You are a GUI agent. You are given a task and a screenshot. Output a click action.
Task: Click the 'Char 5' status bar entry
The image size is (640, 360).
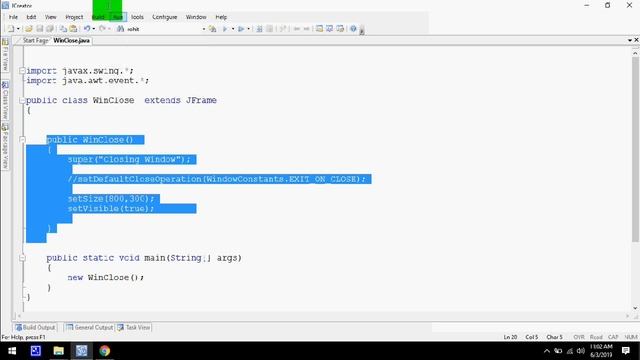click(x=554, y=337)
